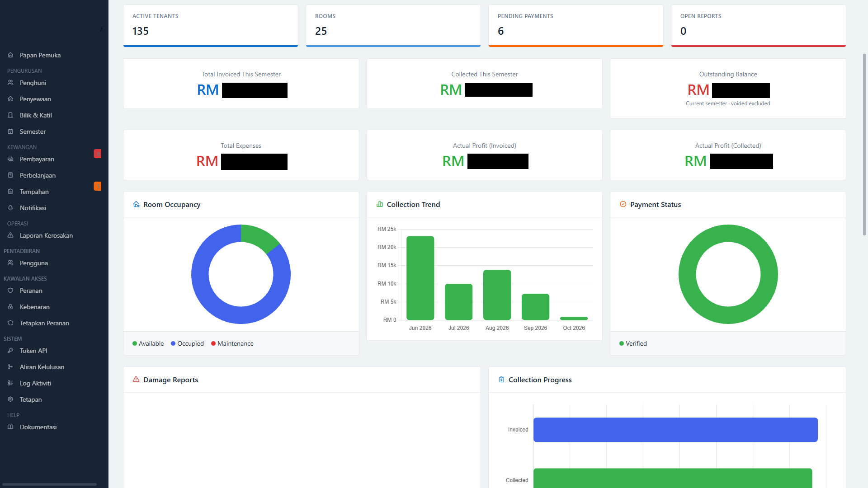Viewport: 868px width, 488px height.
Task: Click the Tempahan booking icon
Action: click(x=10, y=192)
